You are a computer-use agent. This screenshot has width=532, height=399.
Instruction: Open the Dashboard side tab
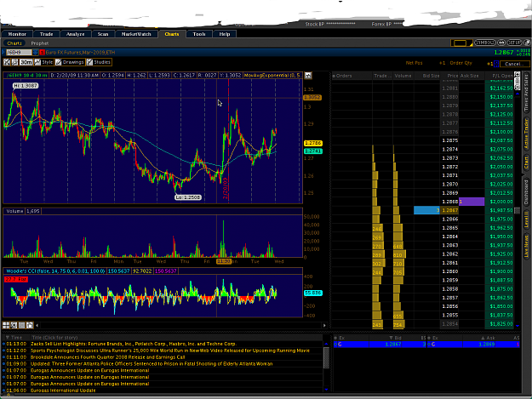pyautogui.click(x=526, y=192)
